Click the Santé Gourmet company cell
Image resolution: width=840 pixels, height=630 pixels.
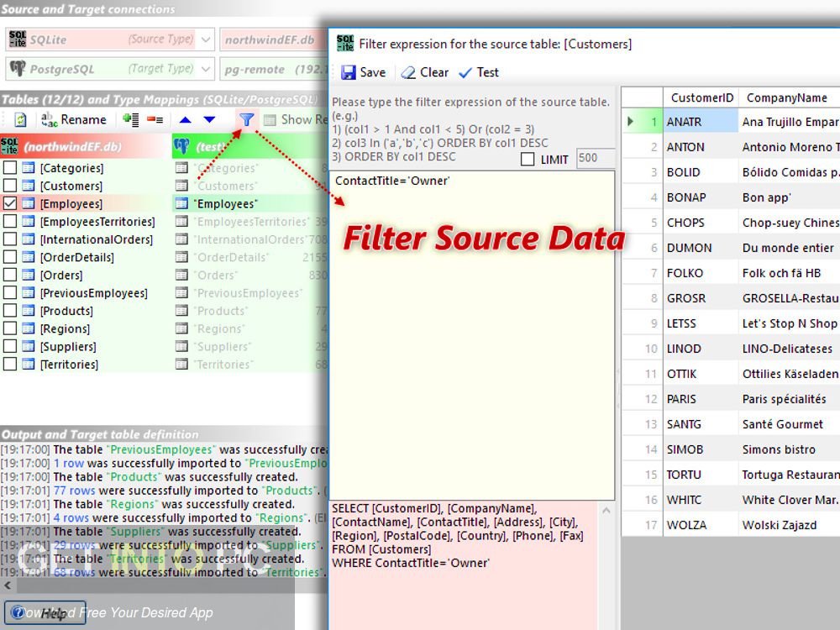(x=789, y=423)
